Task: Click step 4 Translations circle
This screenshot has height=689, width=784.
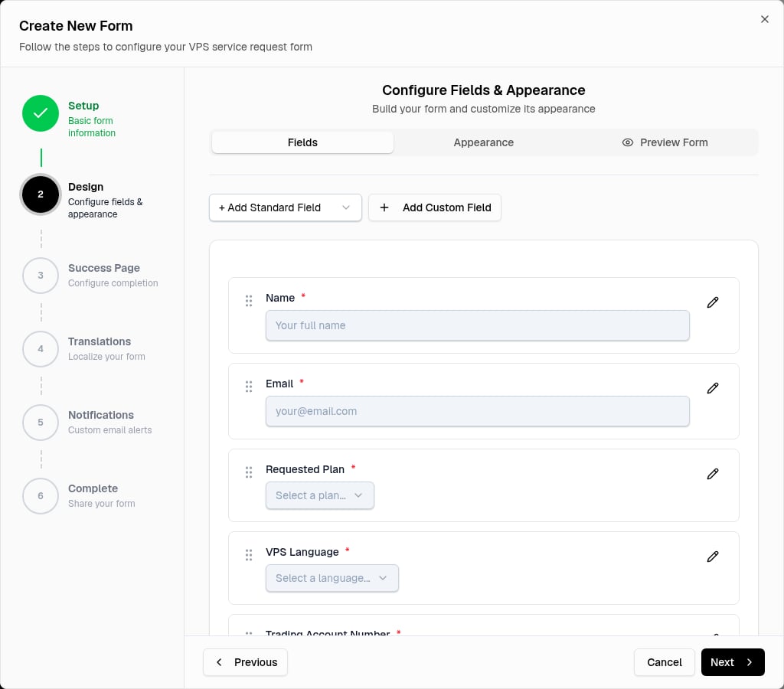Action: click(x=41, y=349)
